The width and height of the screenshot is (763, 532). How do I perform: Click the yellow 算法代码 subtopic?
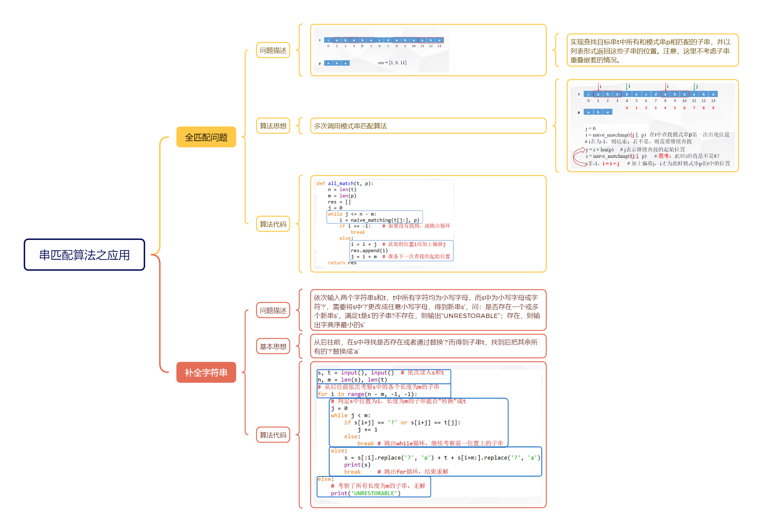(x=273, y=224)
